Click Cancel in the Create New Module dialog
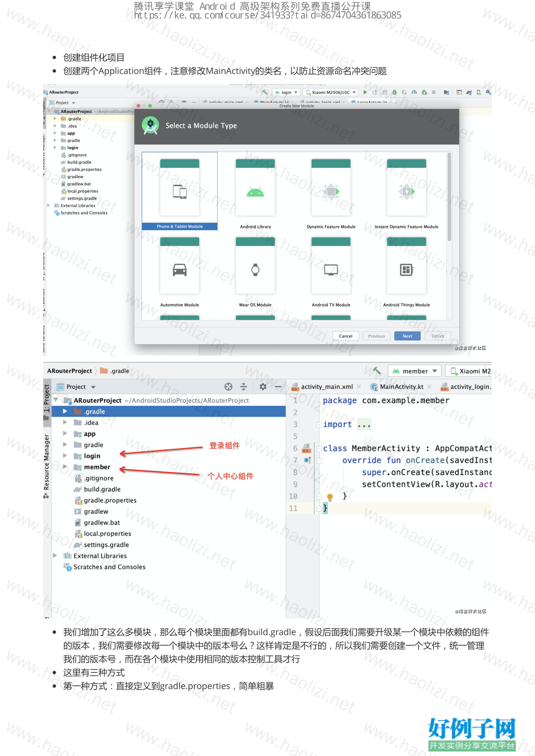535x756 pixels. point(345,336)
